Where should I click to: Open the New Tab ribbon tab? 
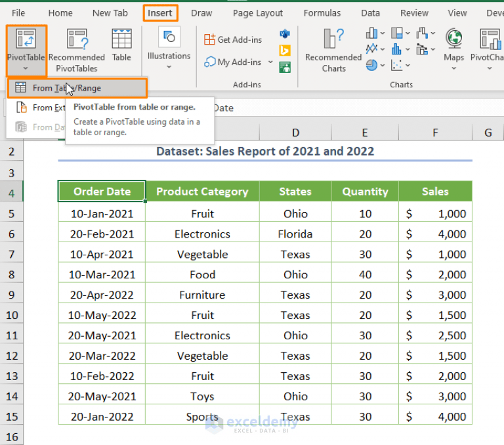point(110,13)
